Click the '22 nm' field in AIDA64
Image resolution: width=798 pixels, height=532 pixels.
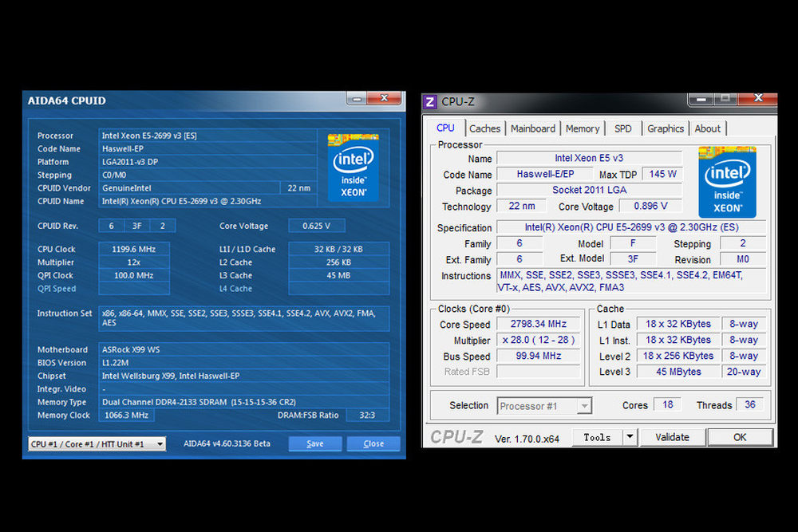(298, 188)
